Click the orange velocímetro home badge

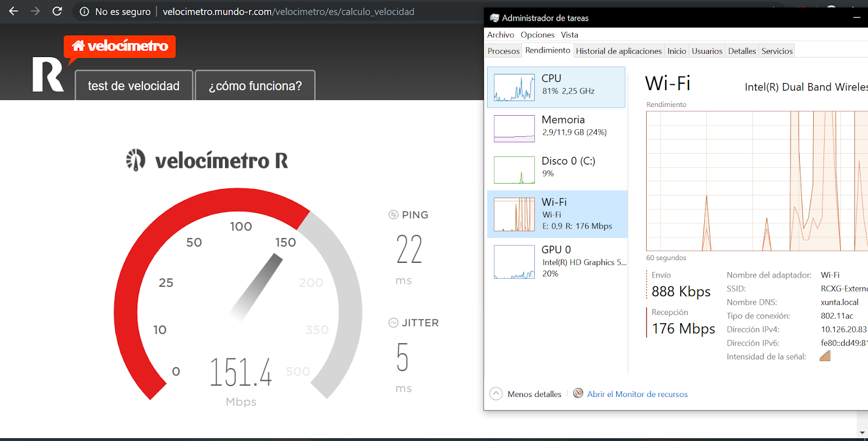pos(119,47)
